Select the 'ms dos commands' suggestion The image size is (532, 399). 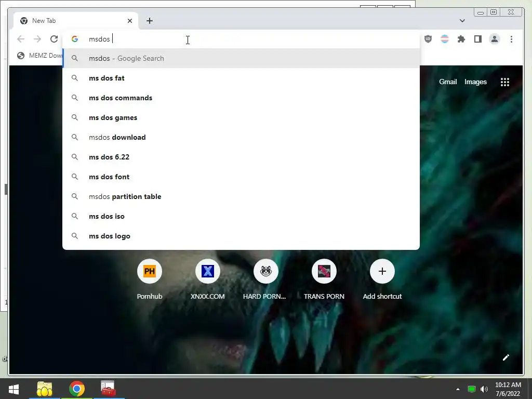click(241, 98)
